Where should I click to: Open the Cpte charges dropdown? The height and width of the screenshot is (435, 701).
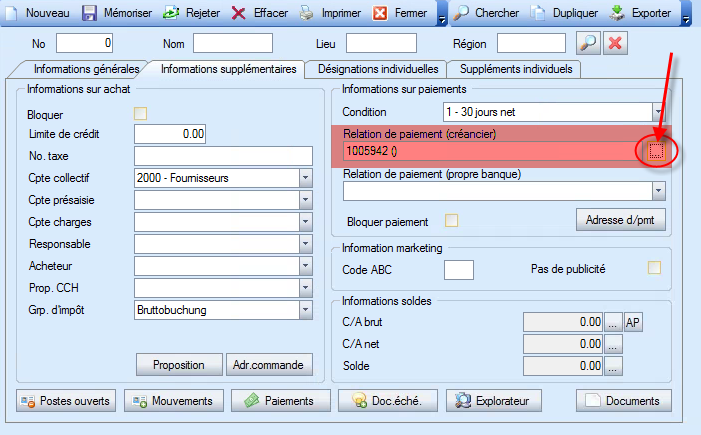point(305,222)
